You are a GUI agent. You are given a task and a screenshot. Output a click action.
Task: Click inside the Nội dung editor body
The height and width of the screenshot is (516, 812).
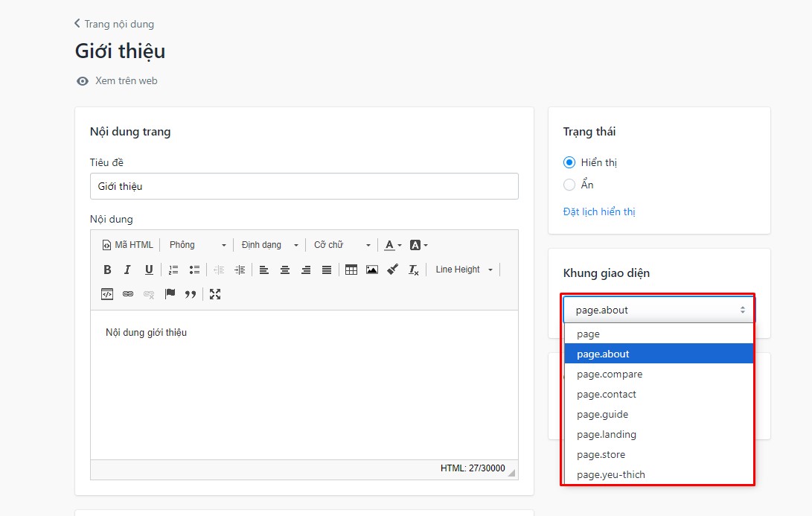(x=304, y=385)
